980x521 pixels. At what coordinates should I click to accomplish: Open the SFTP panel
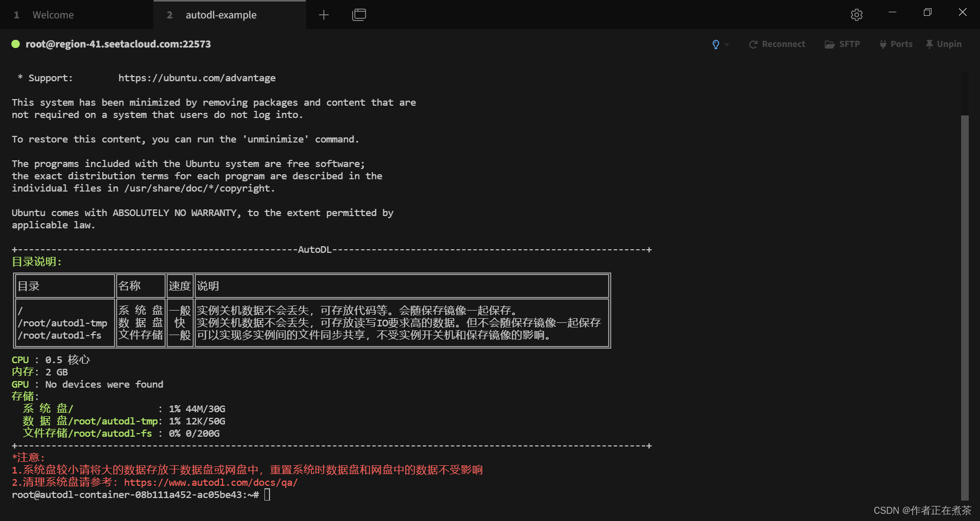(x=842, y=44)
